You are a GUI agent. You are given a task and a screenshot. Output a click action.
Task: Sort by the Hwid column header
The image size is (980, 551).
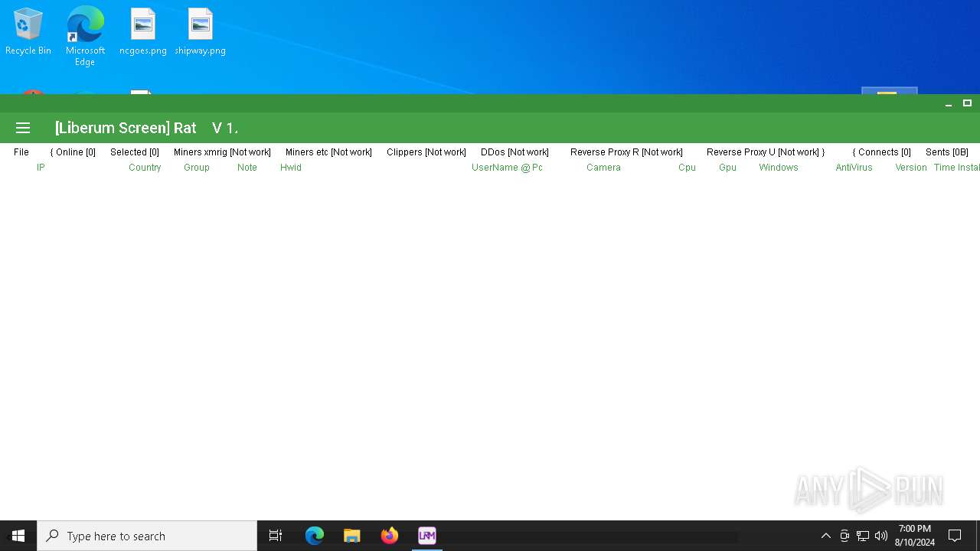291,168
